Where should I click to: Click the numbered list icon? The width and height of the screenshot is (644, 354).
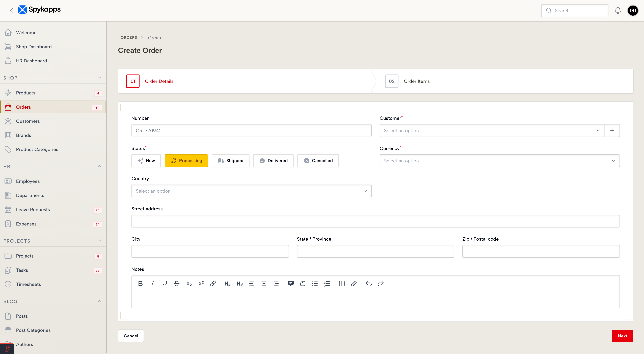[327, 283]
